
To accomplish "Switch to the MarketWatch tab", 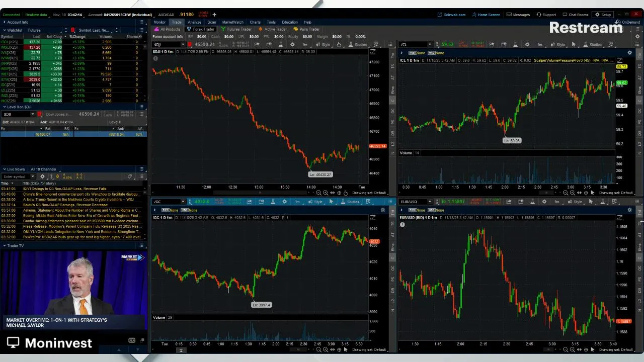I will click(232, 22).
